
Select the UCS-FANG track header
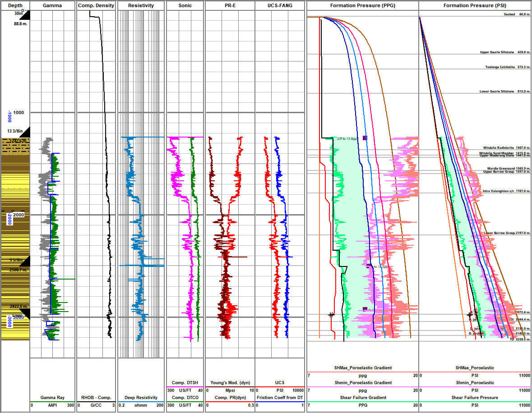(x=280, y=5)
